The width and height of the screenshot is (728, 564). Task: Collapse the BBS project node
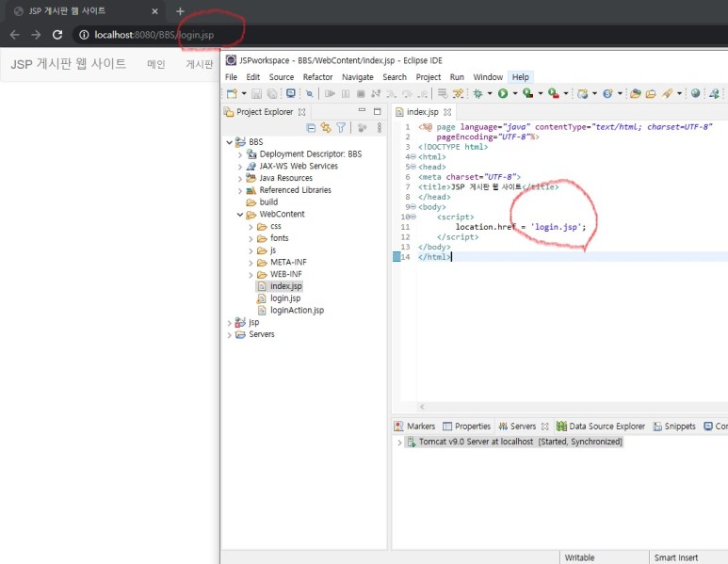230,142
